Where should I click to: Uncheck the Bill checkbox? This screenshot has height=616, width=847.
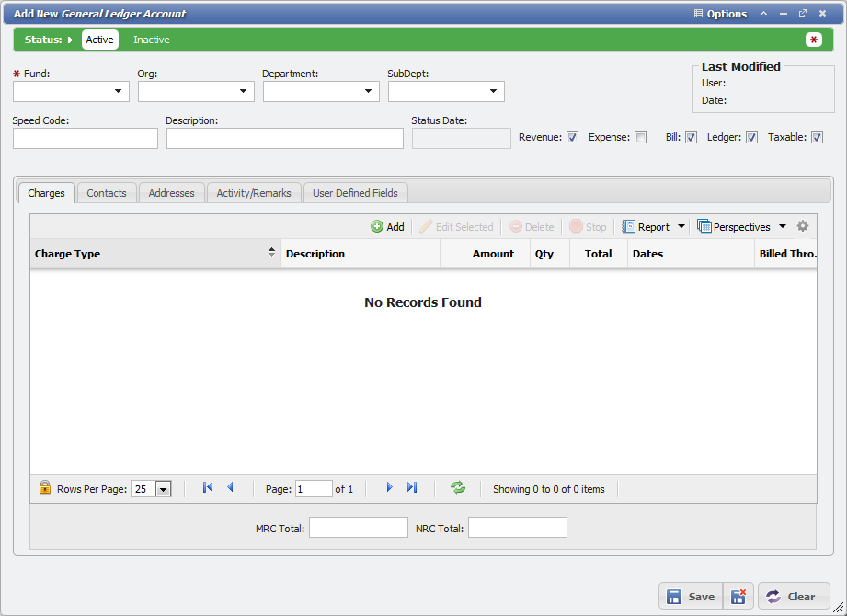pyautogui.click(x=690, y=136)
